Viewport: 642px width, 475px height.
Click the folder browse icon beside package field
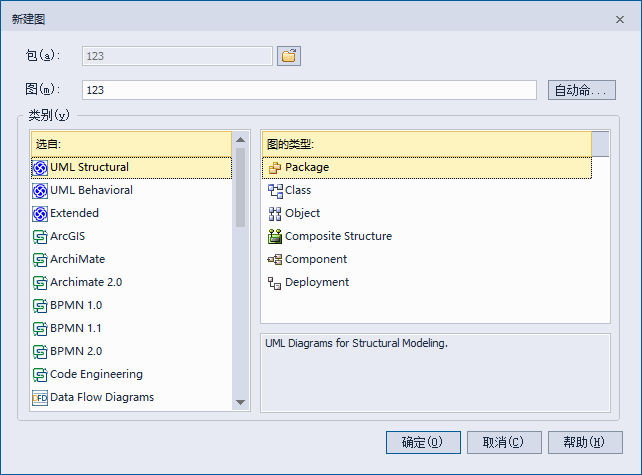289,56
